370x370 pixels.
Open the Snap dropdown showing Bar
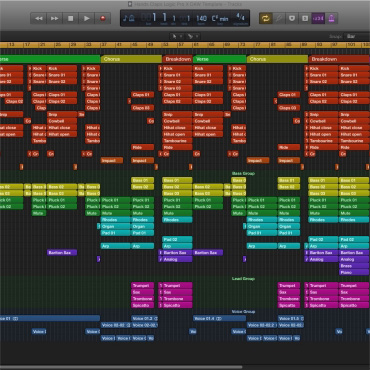[357, 36]
